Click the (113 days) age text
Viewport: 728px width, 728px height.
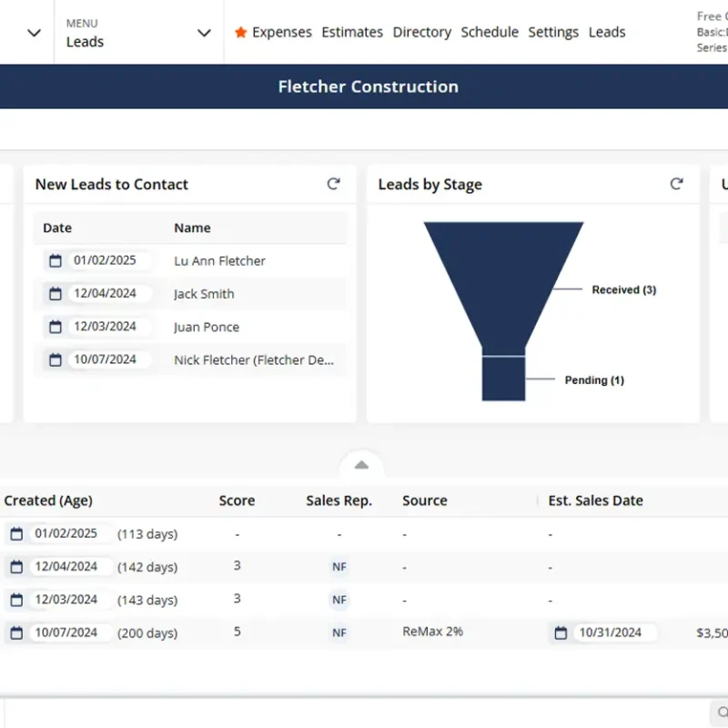point(147,533)
